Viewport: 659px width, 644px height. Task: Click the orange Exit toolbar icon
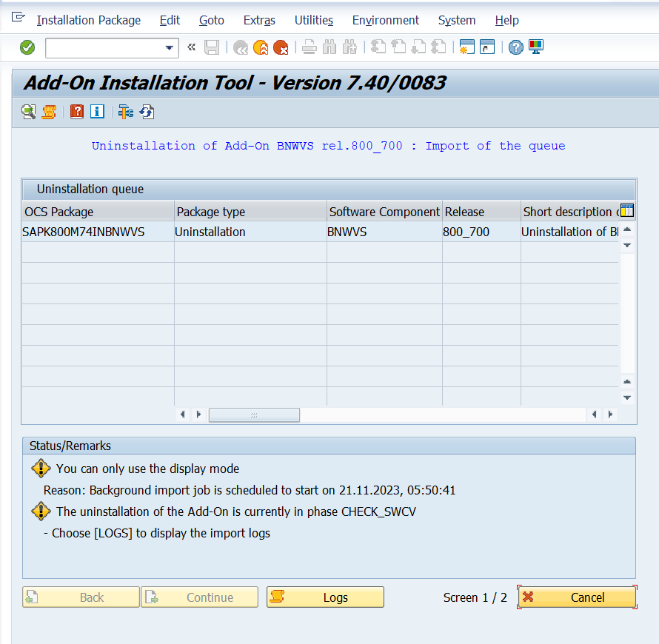261,48
